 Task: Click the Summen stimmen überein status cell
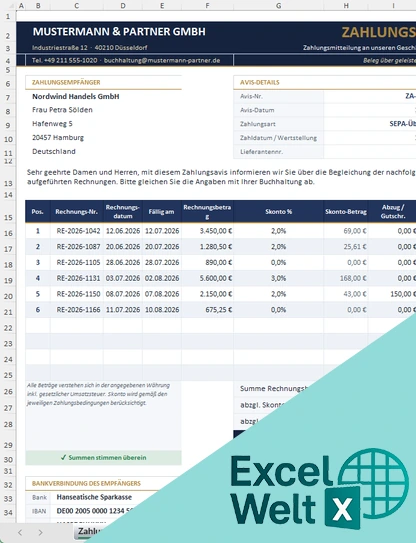click(x=103, y=457)
